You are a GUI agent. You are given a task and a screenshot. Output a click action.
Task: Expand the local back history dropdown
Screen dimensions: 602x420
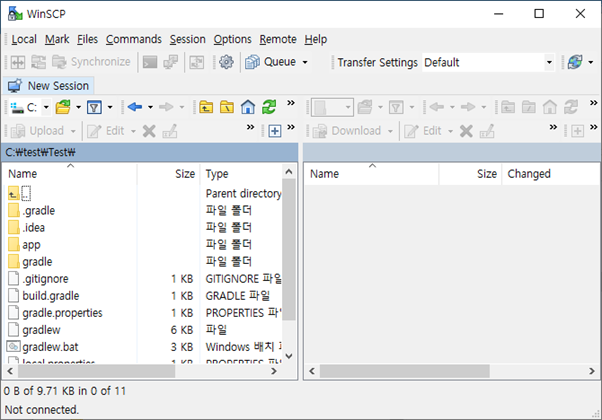(x=150, y=107)
